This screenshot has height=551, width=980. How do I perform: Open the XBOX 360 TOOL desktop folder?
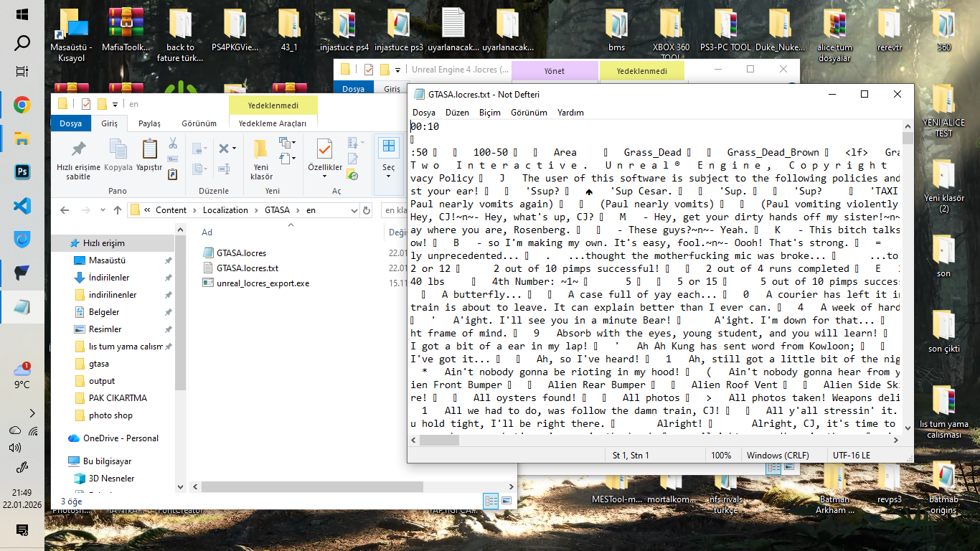(x=671, y=34)
